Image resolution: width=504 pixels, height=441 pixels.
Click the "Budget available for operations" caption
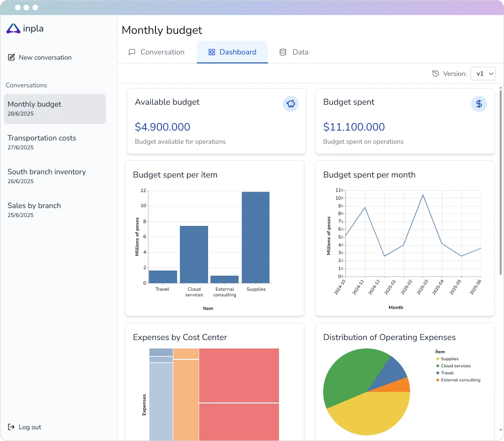(x=180, y=141)
